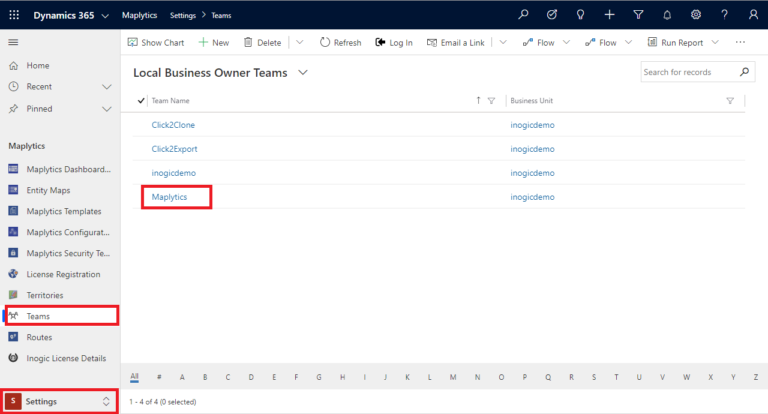Image resolution: width=768 pixels, height=414 pixels.
Task: Expand the Run Report dropdown chevron
Action: coord(715,43)
